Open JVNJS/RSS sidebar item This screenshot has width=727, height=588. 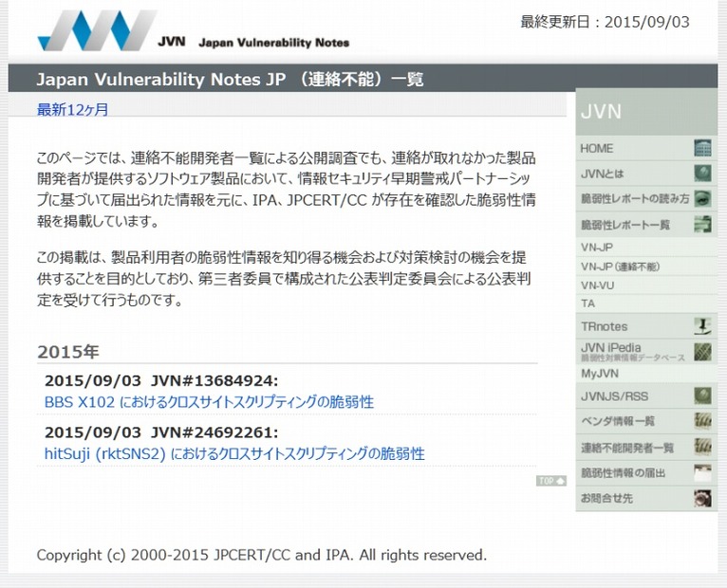(x=646, y=396)
